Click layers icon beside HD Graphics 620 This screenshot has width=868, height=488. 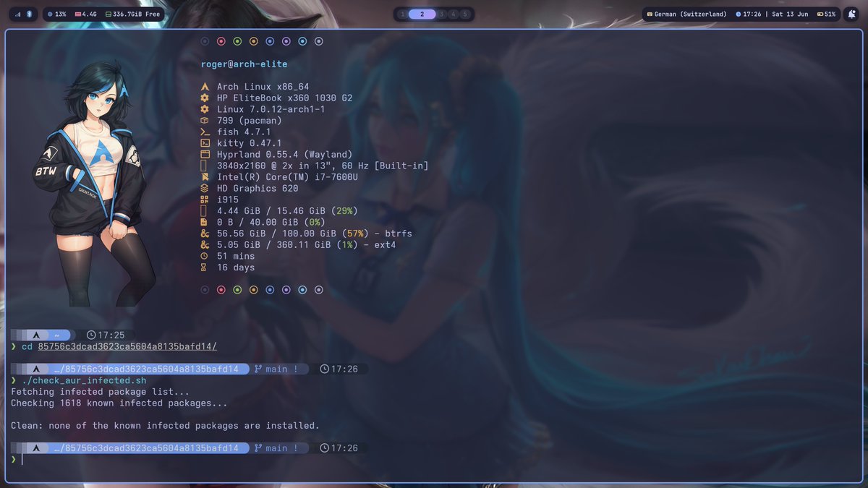(205, 188)
